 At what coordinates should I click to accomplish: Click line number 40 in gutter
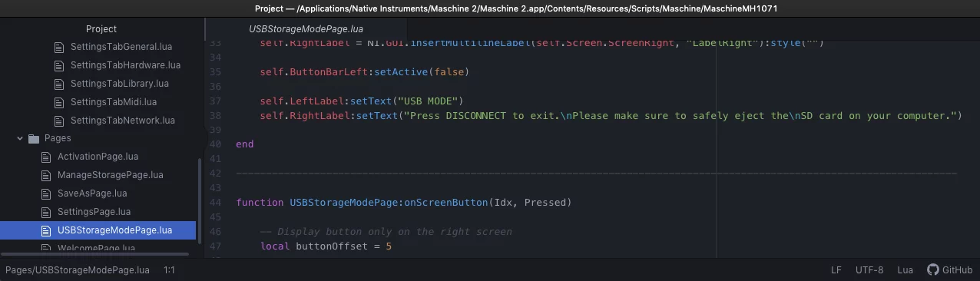215,144
